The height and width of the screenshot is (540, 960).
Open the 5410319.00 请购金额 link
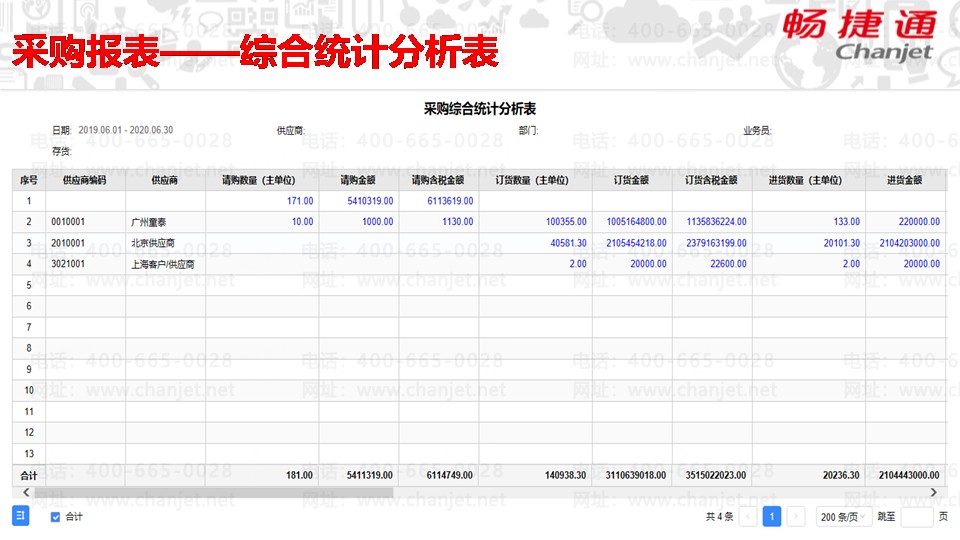coord(370,201)
